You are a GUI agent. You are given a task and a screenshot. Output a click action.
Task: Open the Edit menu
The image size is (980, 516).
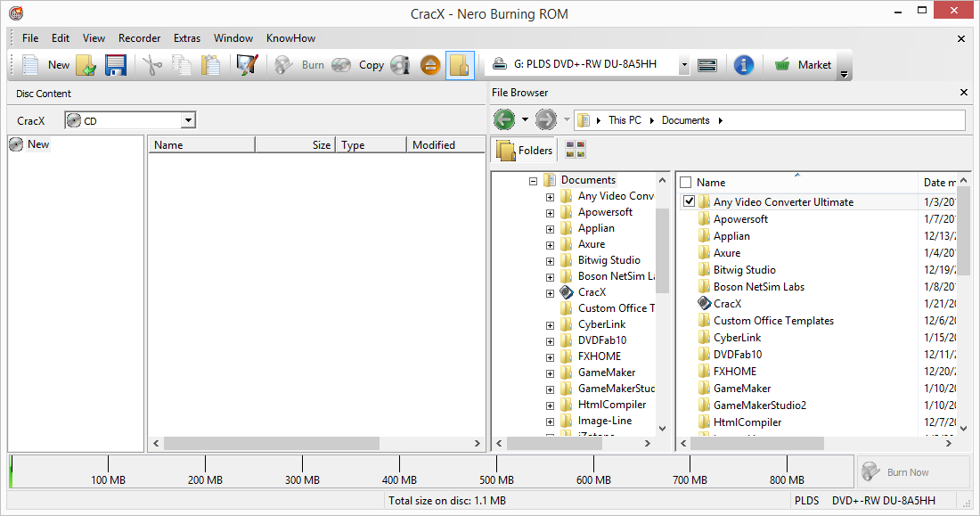pos(61,38)
